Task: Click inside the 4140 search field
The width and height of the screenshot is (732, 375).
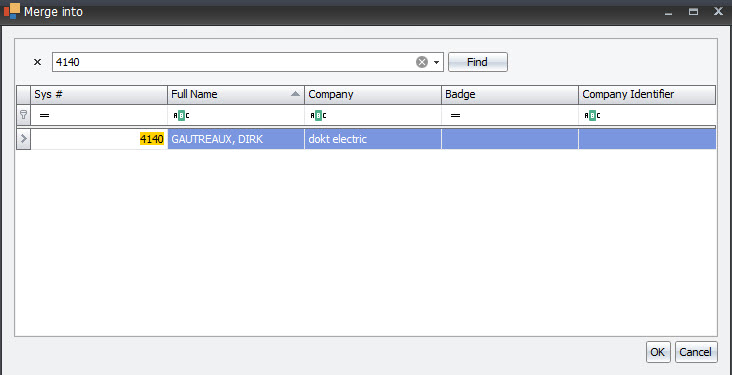Action: [233, 62]
